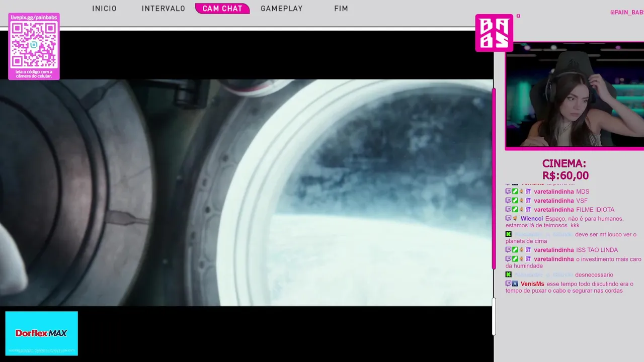Open the livepix.gg/painbabs link text
Image resolution: width=644 pixels, height=362 pixels.
point(34,18)
